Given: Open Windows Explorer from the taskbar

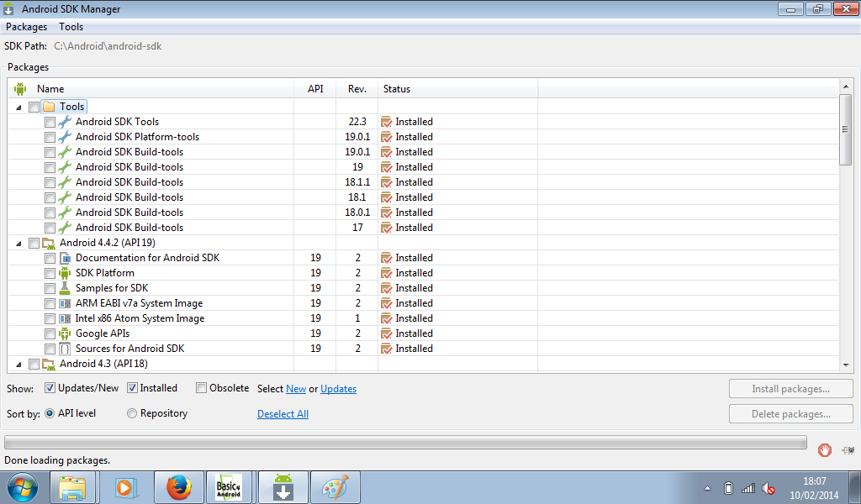Looking at the screenshot, I should pos(72,487).
